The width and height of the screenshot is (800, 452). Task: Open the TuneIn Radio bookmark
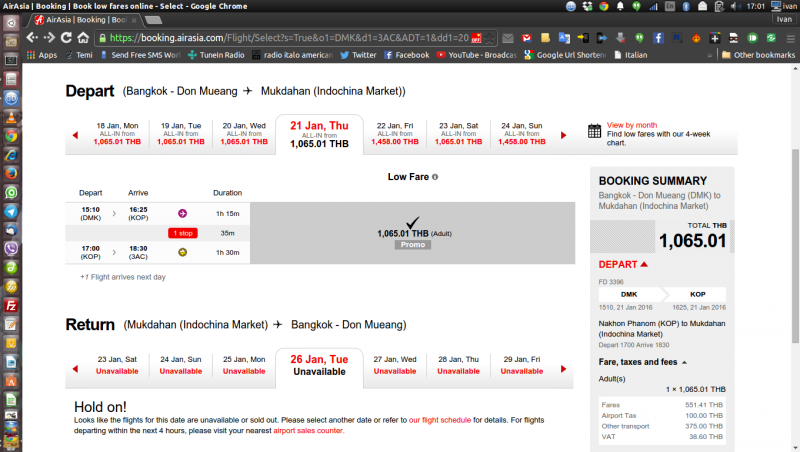[216, 55]
